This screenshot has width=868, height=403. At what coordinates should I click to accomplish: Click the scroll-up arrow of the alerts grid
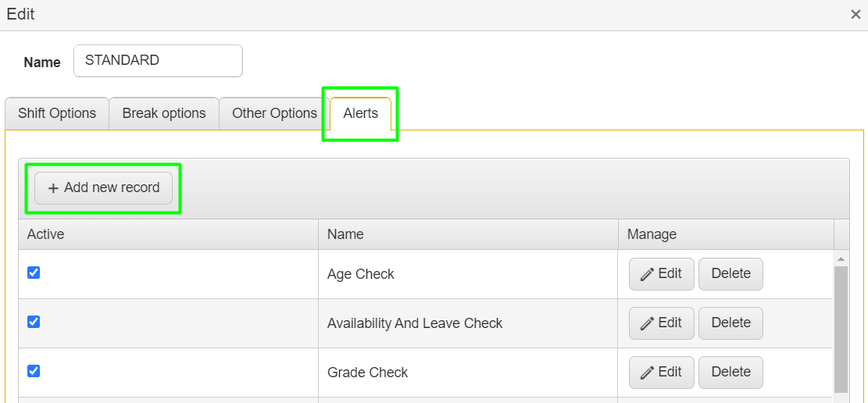coord(841,259)
